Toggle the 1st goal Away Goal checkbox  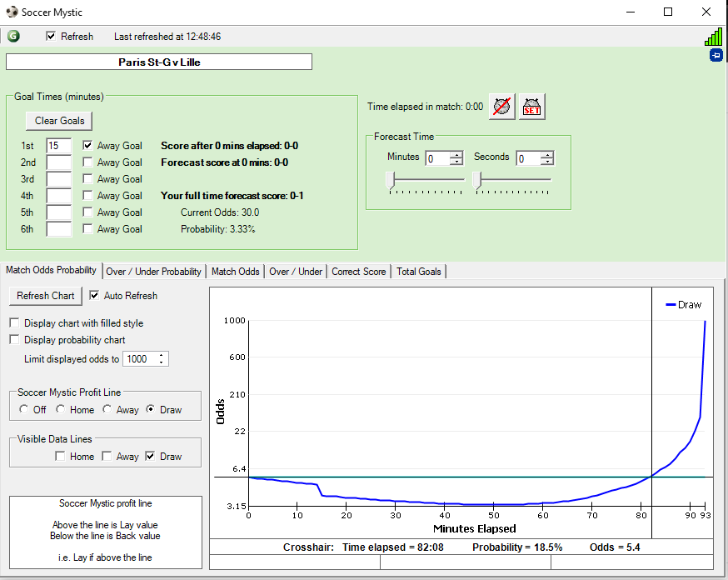pos(87,145)
